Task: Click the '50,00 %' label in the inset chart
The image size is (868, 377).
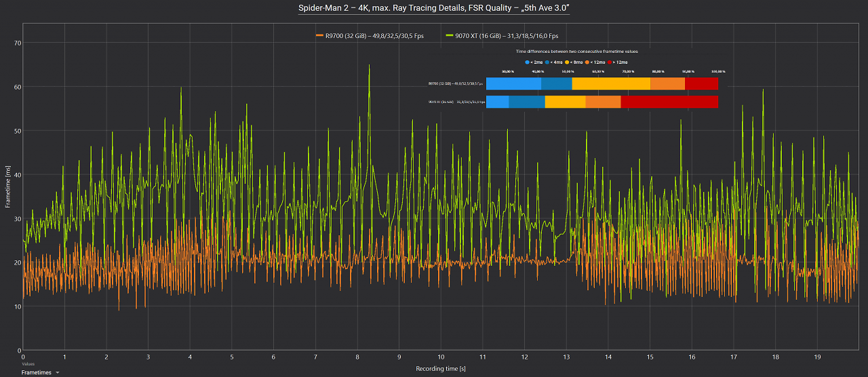Action: point(568,71)
